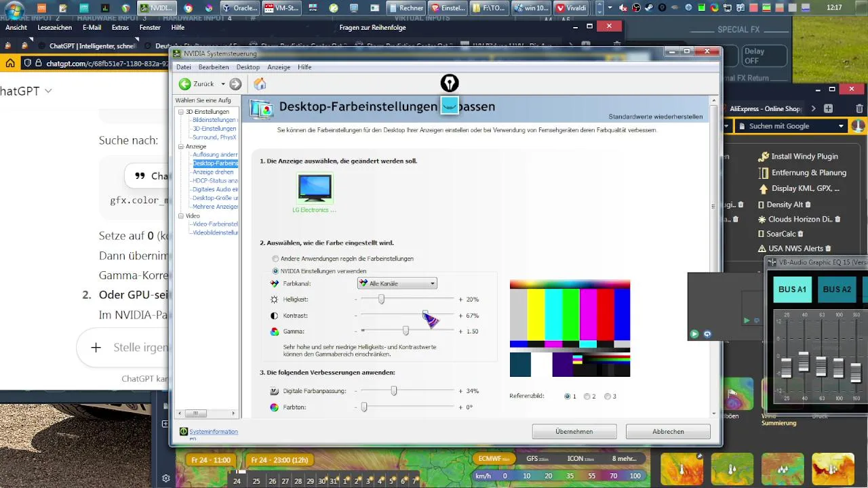Switch to Rechner in the taskbar
This screenshot has height=488, width=868.
(x=406, y=8)
